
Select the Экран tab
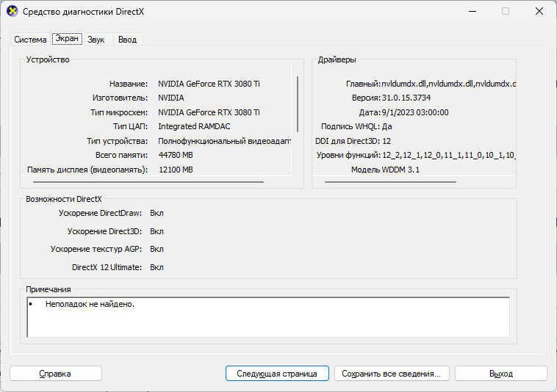[67, 38]
